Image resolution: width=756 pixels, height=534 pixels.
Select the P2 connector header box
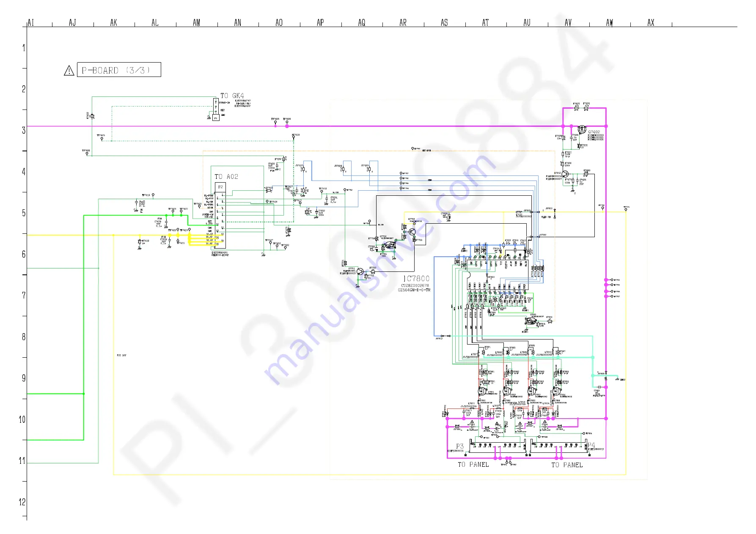pos(220,187)
